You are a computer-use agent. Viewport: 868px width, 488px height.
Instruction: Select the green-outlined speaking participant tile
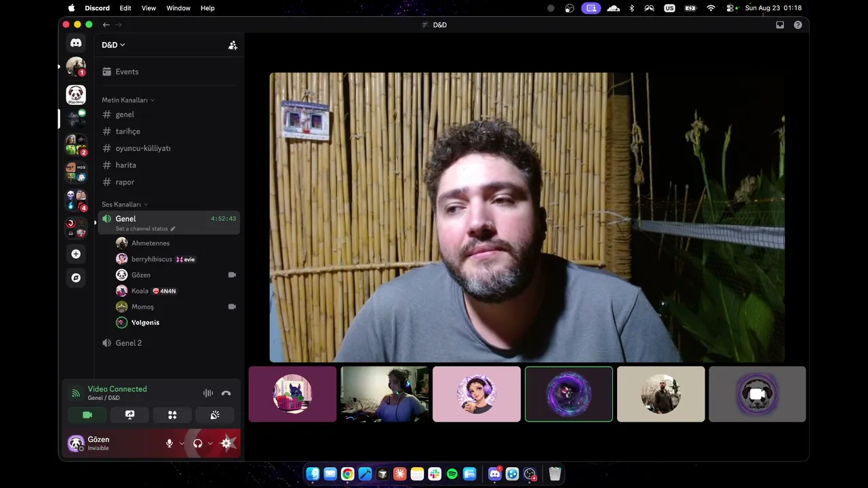tap(569, 394)
